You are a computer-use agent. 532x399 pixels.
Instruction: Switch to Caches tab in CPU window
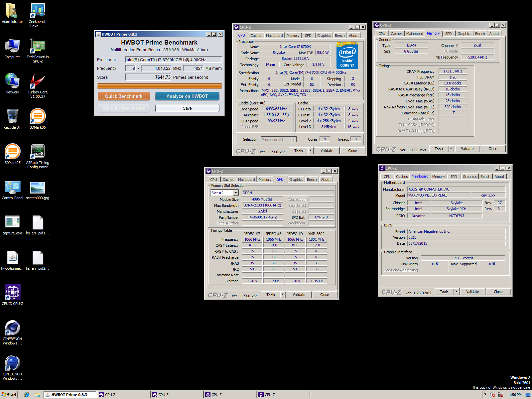(256, 36)
